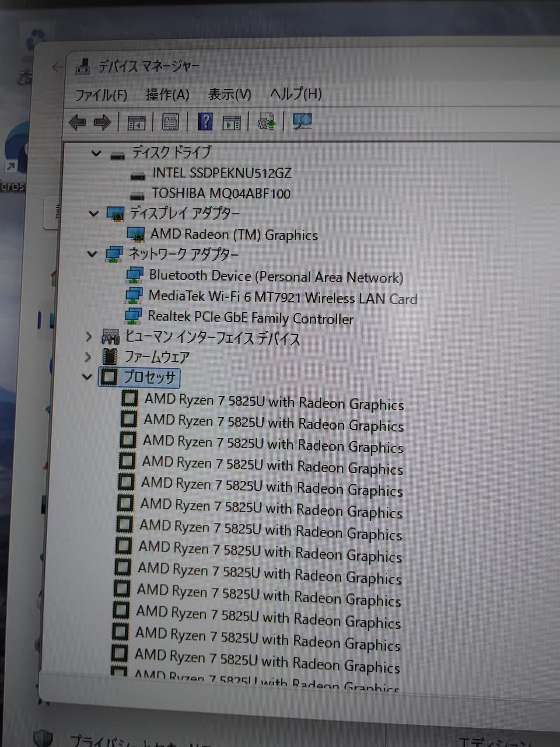Toggle the show/hide action pane icon

(232, 123)
